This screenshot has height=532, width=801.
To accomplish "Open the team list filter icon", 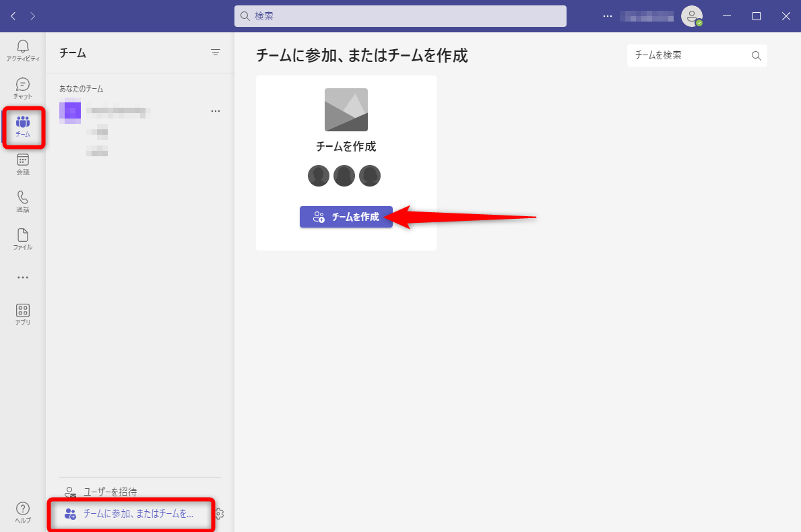I will pos(216,52).
